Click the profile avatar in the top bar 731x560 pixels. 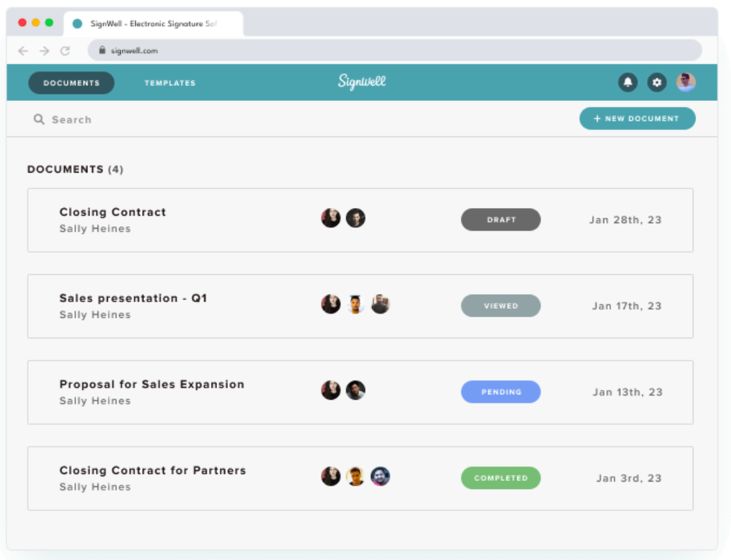(x=685, y=83)
